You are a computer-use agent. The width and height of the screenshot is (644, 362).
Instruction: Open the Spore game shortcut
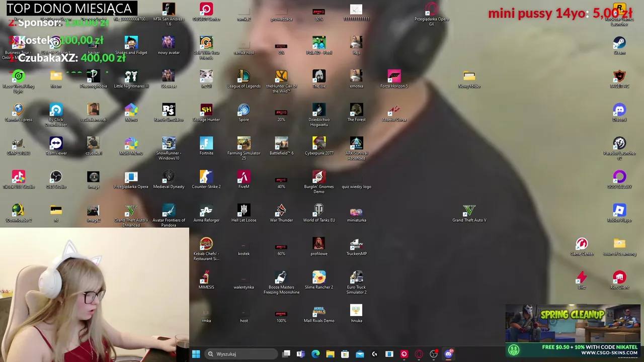pyautogui.click(x=244, y=110)
